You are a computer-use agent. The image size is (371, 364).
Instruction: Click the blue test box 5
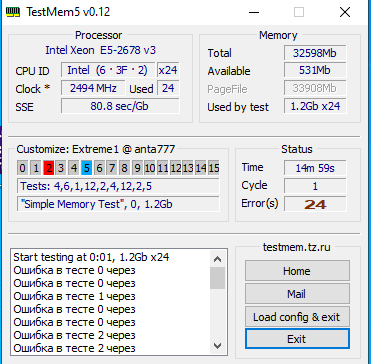pos(86,168)
